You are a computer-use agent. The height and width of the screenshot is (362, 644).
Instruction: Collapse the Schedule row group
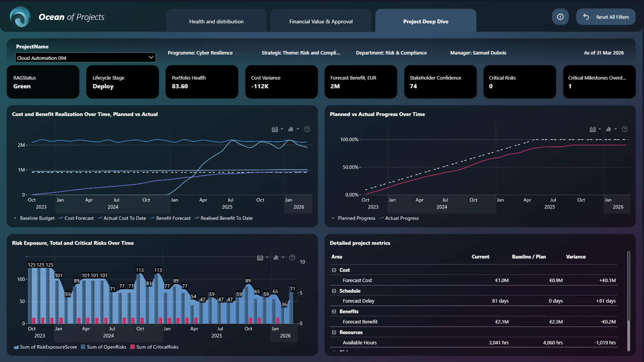(x=334, y=291)
